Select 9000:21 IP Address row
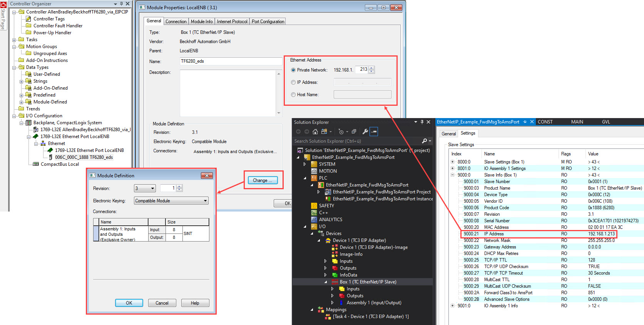Screen dimensions: 644x325 (539, 234)
